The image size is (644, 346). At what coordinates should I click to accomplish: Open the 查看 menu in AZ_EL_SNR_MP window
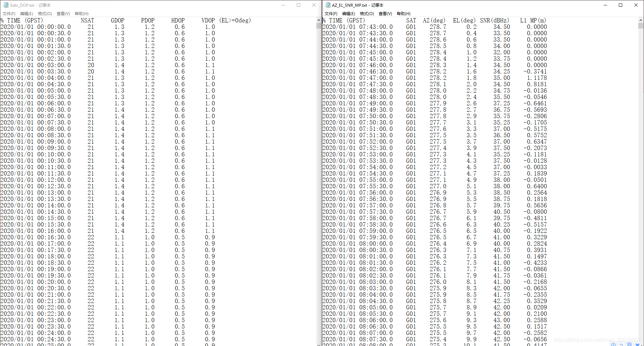pos(385,13)
